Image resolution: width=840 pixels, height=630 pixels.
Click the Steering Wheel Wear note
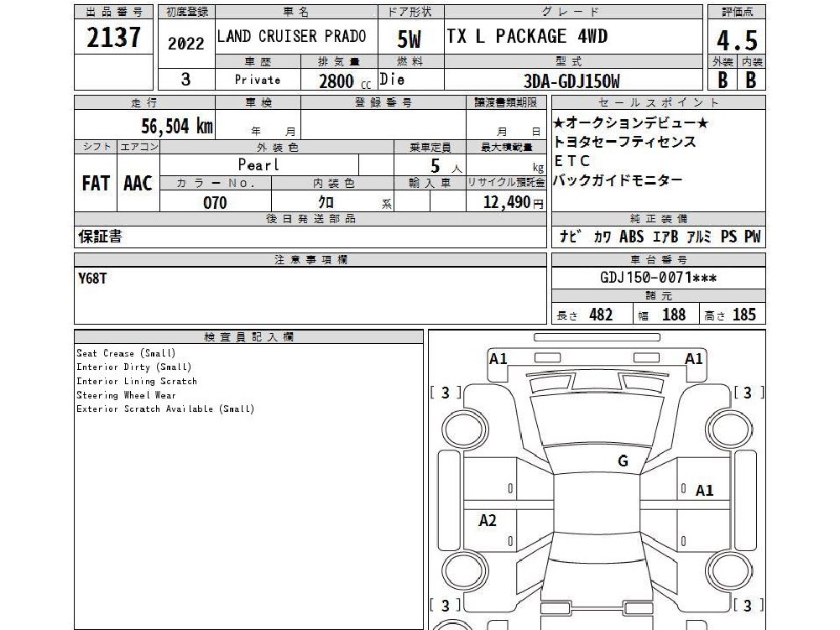(126, 395)
